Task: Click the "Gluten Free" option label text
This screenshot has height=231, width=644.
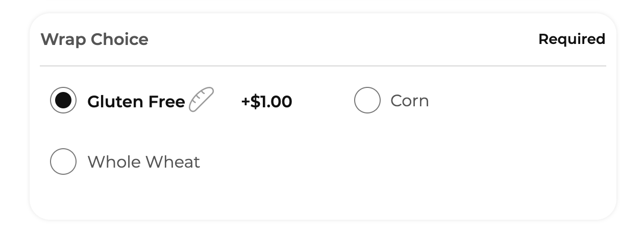Action: pos(136,102)
